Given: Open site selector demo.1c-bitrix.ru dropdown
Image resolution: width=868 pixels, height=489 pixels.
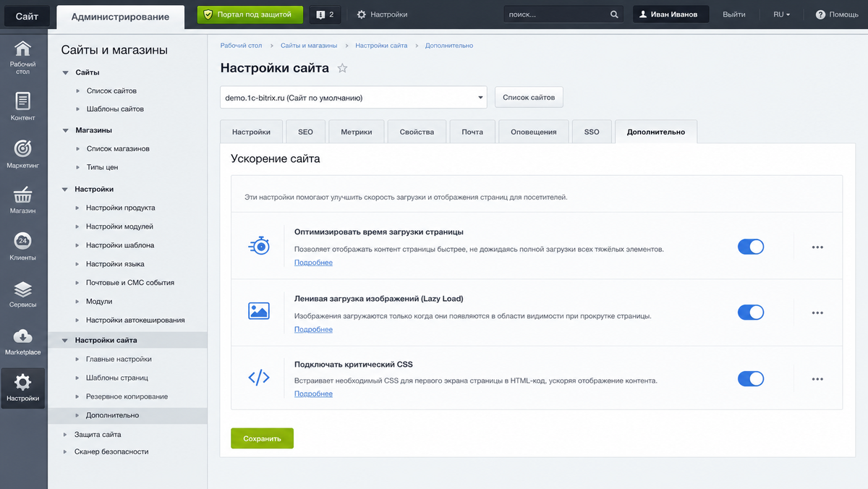Looking at the screenshot, I should pyautogui.click(x=353, y=97).
